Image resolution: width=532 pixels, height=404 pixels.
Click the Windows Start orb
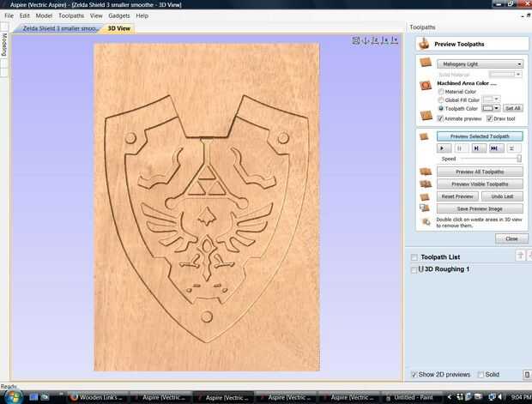coord(14,396)
